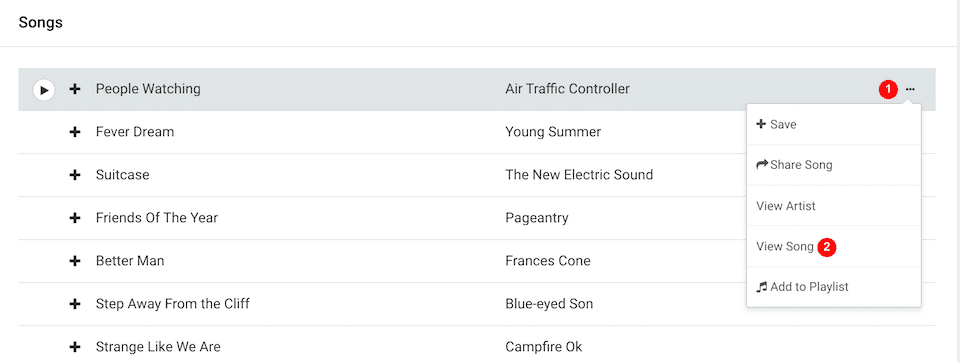Add Suitcase using its plus icon
This screenshot has width=960, height=362.
point(75,175)
